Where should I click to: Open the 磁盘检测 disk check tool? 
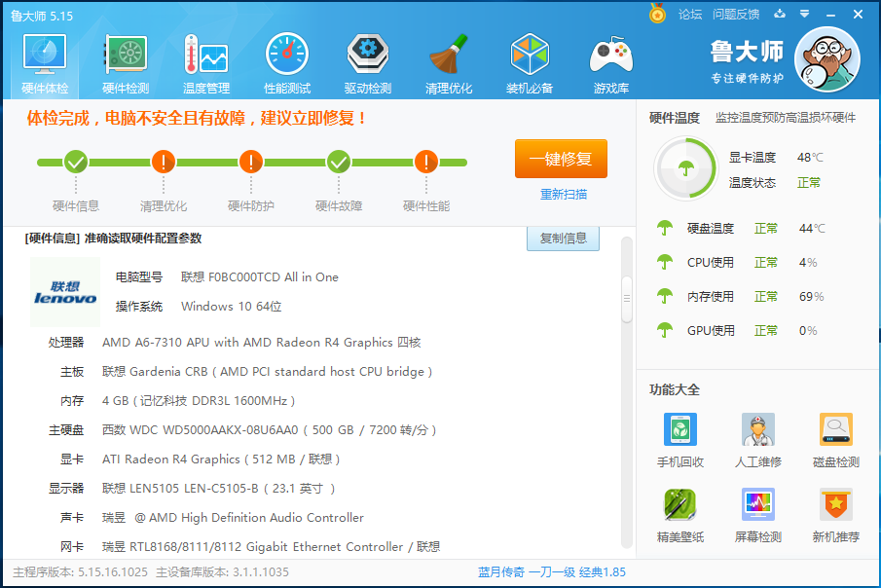pos(836,440)
